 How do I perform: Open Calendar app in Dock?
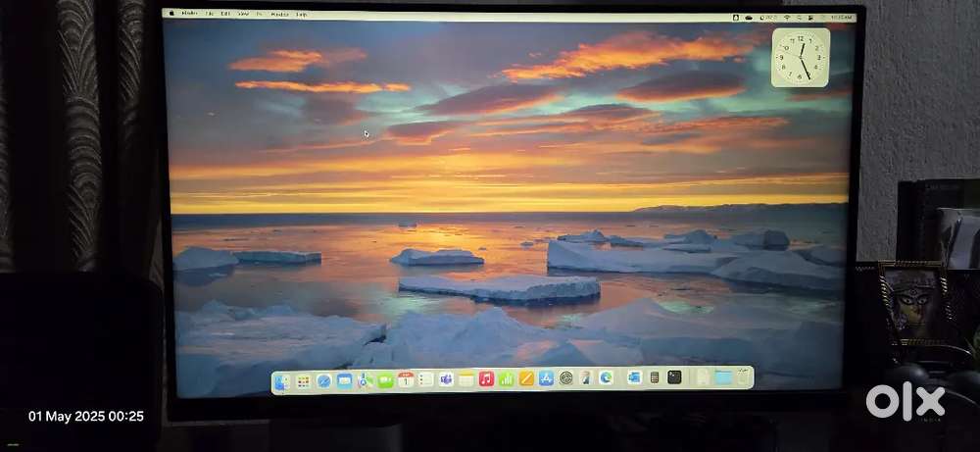pyautogui.click(x=405, y=379)
